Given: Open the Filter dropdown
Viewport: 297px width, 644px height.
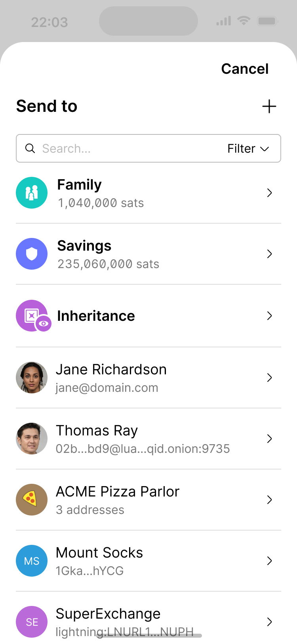Looking at the screenshot, I should pos(248,148).
